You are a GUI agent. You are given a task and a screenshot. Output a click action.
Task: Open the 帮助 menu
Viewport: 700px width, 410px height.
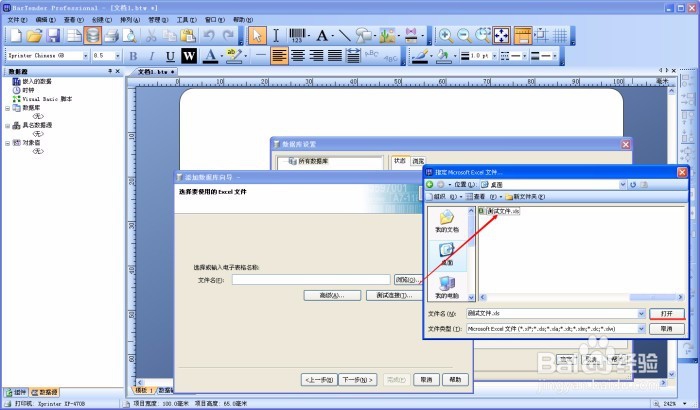tap(243, 20)
